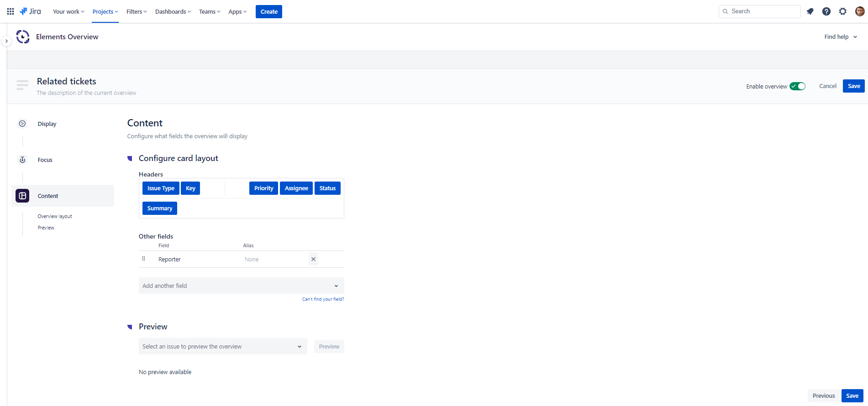Screen dimensions: 868x406
Task: Open the settings gear icon
Action: point(843,11)
